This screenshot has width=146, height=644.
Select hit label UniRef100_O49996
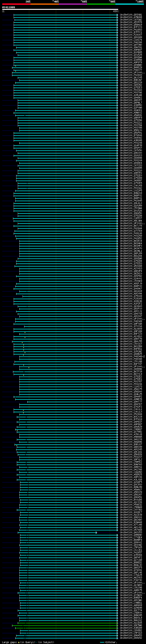coord(131,369)
